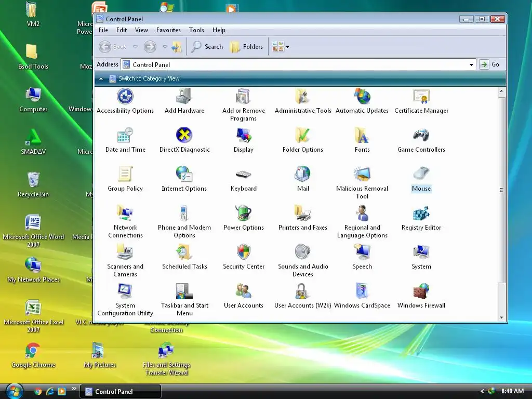Select Recycle Bin on desktop
The image size is (532, 399).
coord(33,184)
